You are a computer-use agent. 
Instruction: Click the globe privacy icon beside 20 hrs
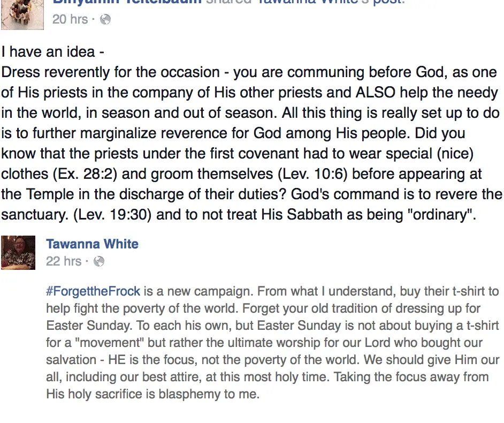coord(105,20)
